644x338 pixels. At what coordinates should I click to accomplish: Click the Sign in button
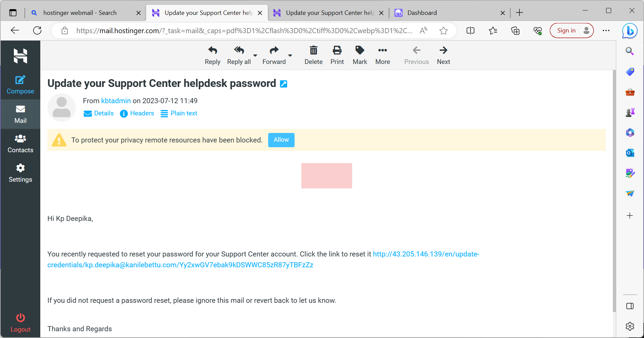pos(572,30)
